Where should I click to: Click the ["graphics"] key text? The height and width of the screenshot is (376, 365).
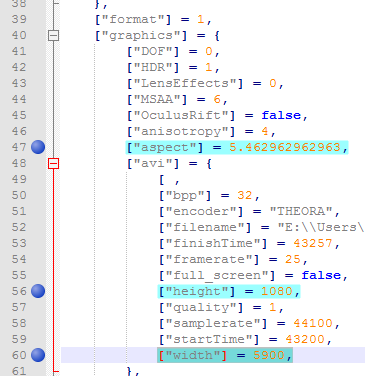141,35
